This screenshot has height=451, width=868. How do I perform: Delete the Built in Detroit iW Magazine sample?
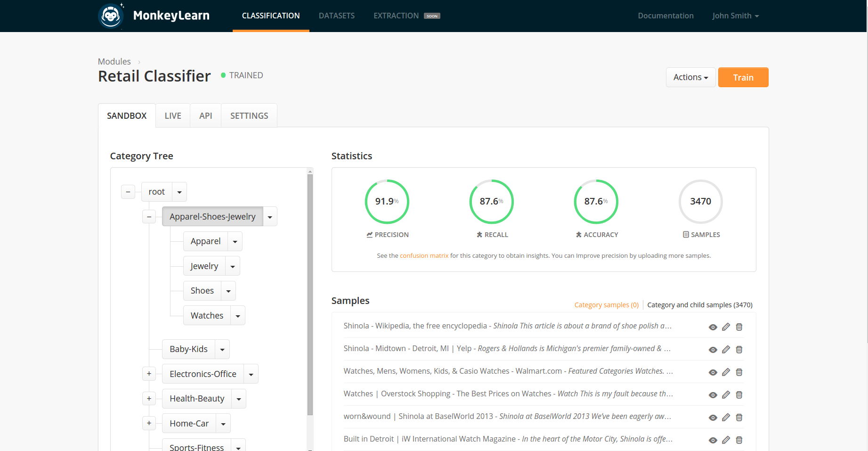pos(739,440)
